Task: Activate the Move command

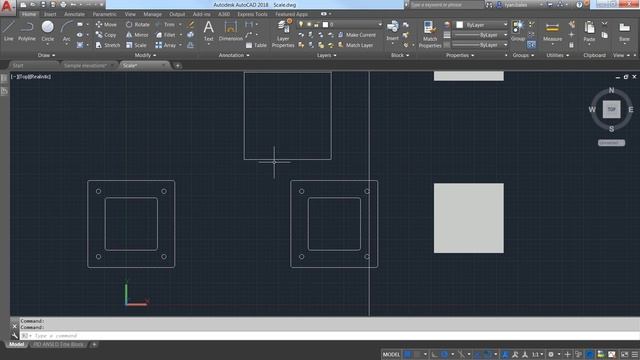Action: coord(106,24)
